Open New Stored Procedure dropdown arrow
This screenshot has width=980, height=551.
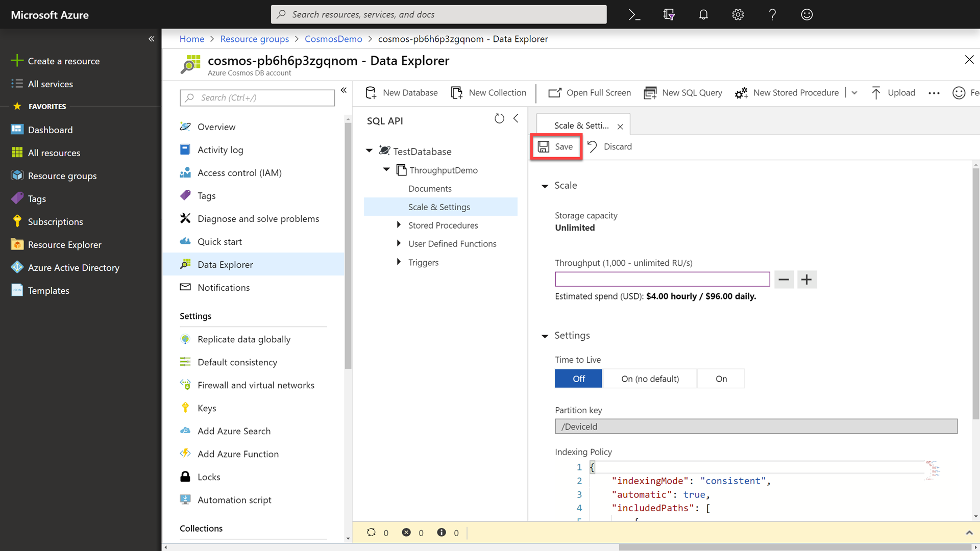(x=854, y=93)
